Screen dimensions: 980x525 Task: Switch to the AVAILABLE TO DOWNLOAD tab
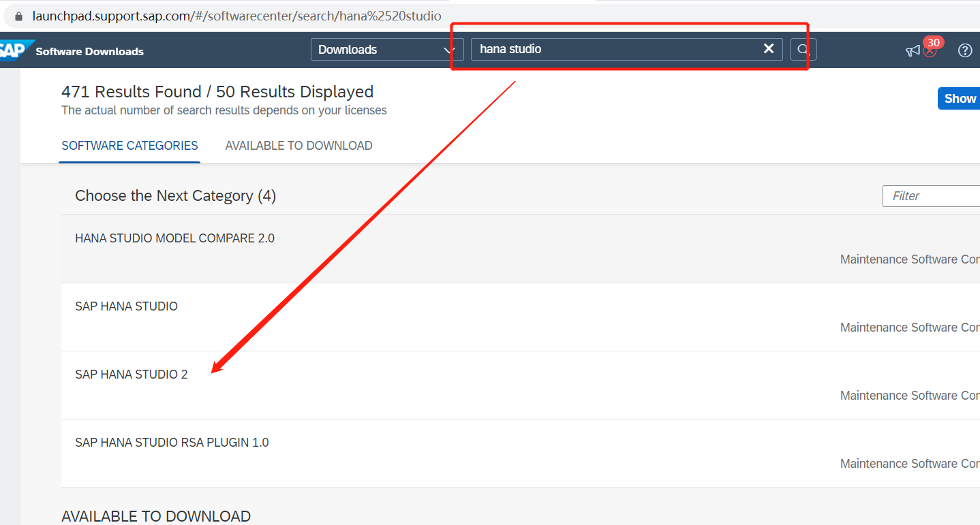point(298,146)
